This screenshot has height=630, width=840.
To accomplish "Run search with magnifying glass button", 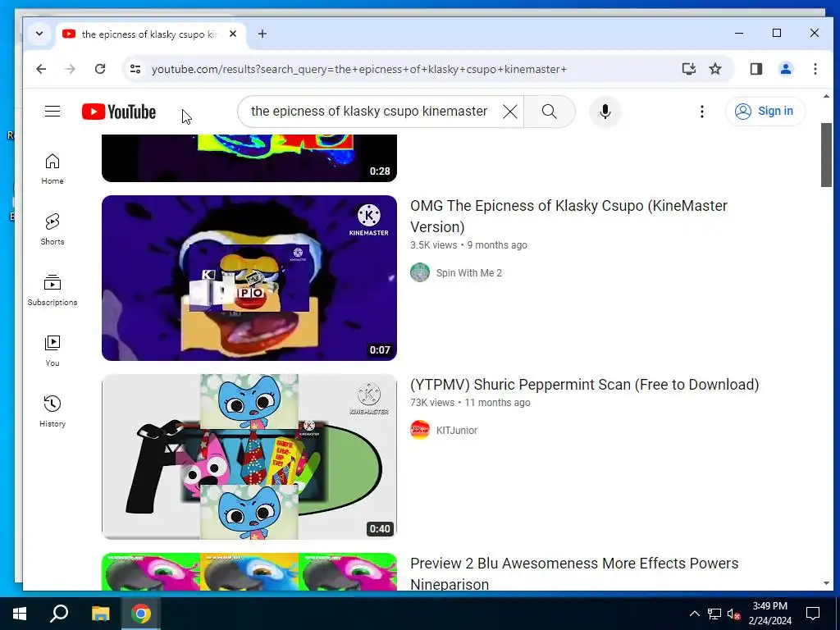I will point(549,112).
